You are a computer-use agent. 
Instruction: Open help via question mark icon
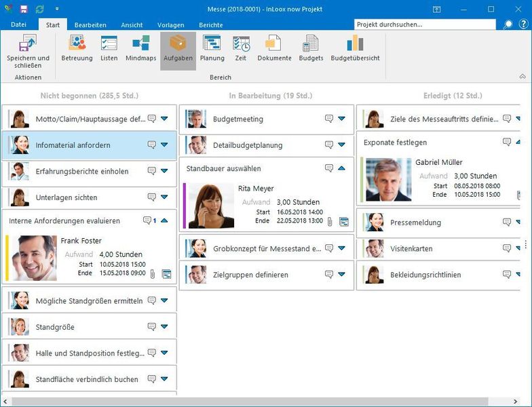[x=524, y=24]
